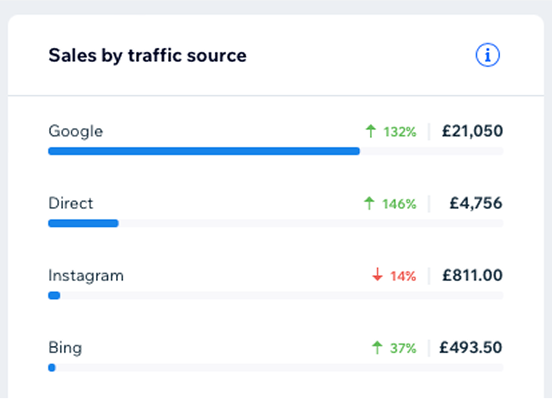Select the Bing traffic source label
The width and height of the screenshot is (552, 399).
65,348
